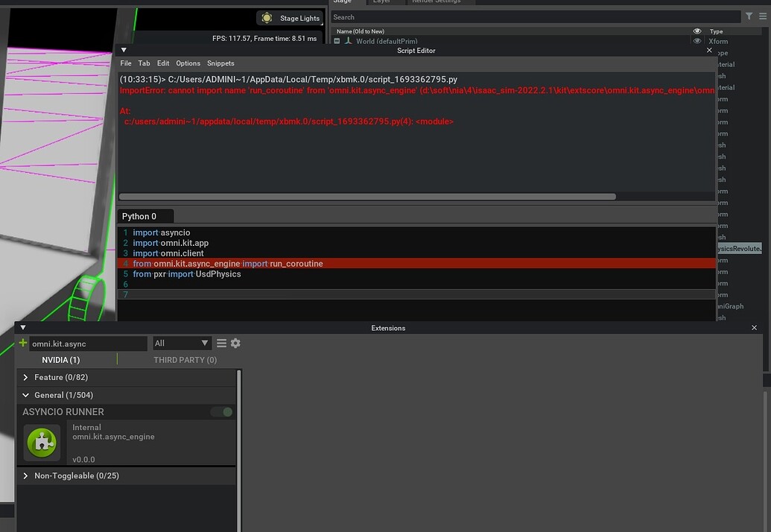Viewport: 771px width, 532px height.
Task: Click the Extensions view options hamburger icon
Action: 221,343
